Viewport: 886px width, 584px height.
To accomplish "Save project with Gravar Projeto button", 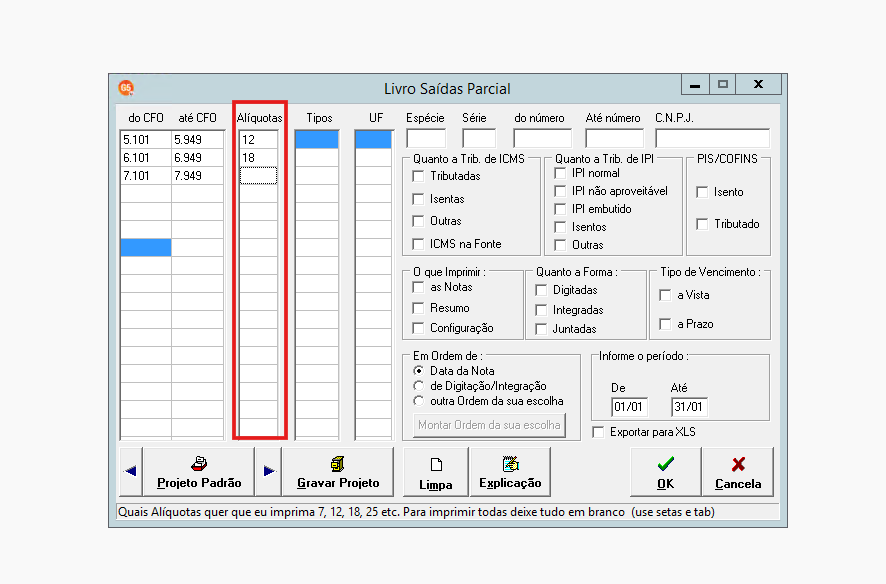I will point(338,471).
